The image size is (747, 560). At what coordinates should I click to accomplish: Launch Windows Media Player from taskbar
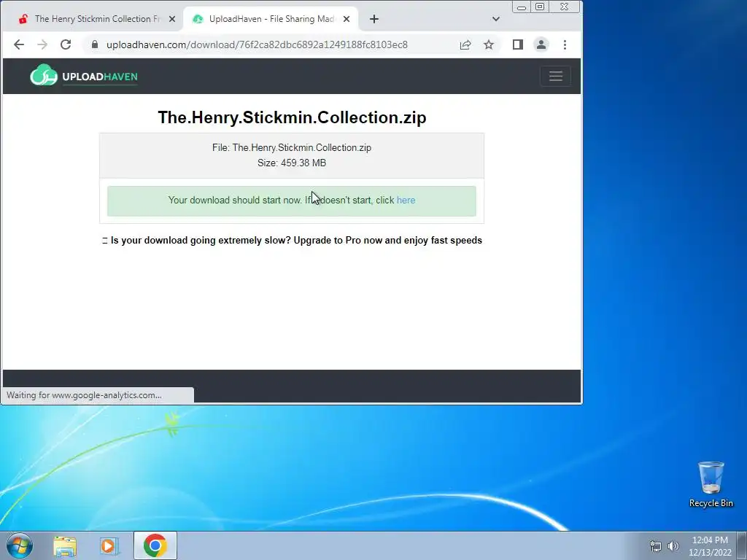[x=109, y=546]
